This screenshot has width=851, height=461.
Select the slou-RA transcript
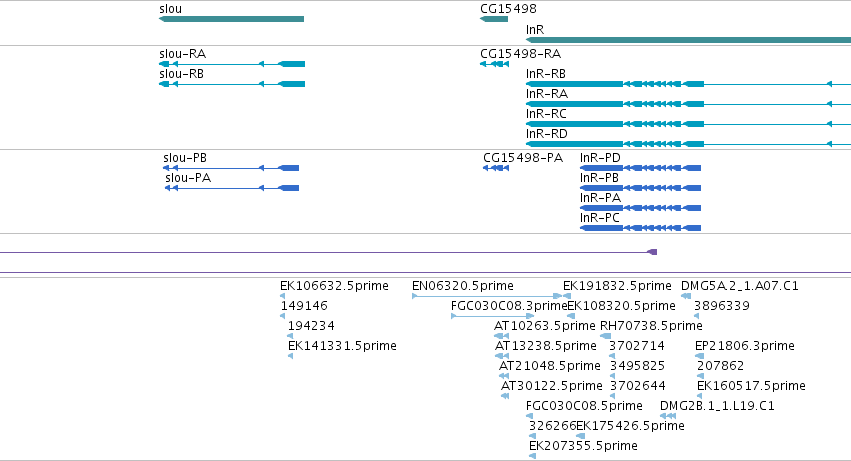pos(232,64)
